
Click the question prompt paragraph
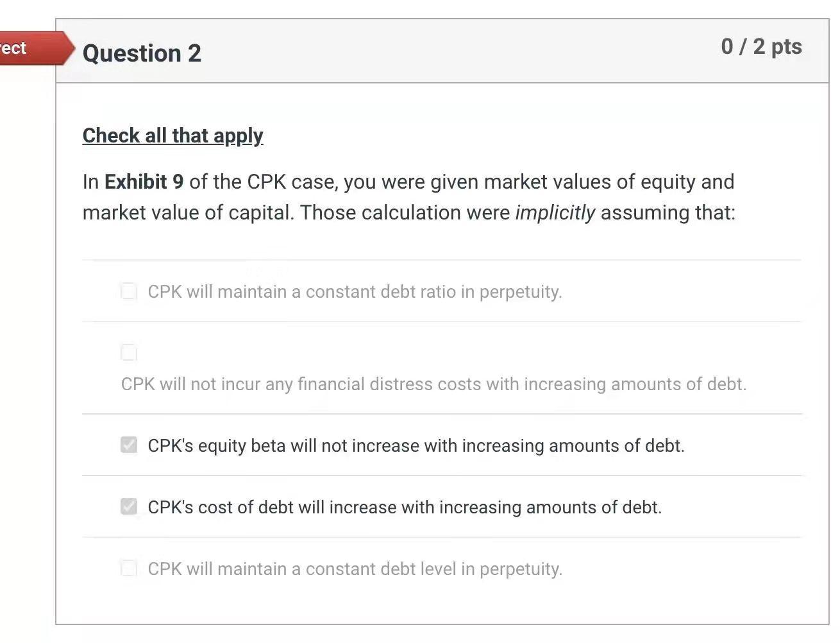[x=408, y=197]
